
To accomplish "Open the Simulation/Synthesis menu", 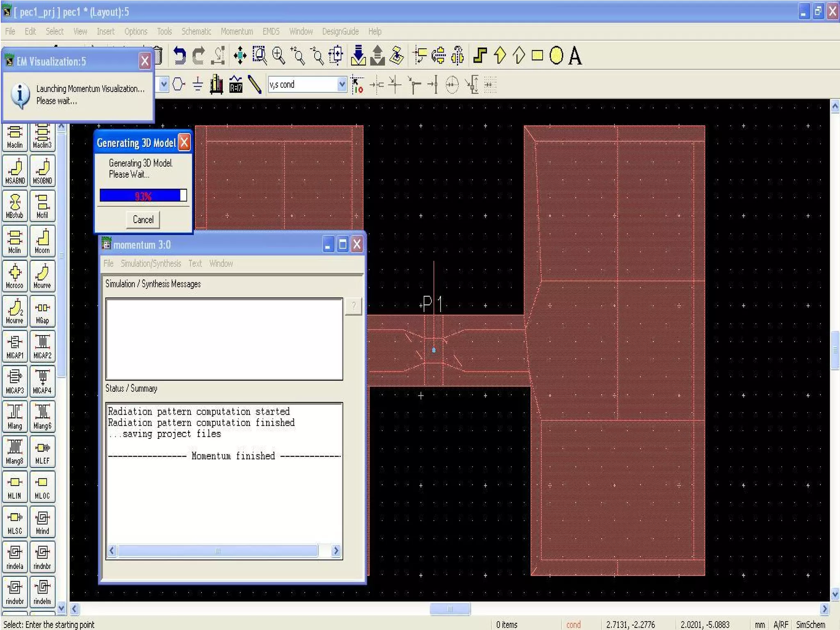I will pos(151,264).
